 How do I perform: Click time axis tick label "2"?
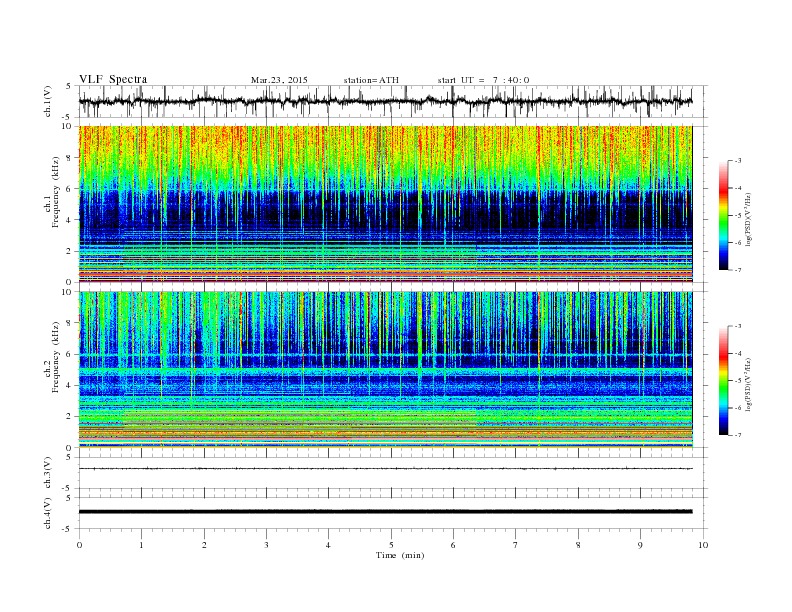[204, 545]
